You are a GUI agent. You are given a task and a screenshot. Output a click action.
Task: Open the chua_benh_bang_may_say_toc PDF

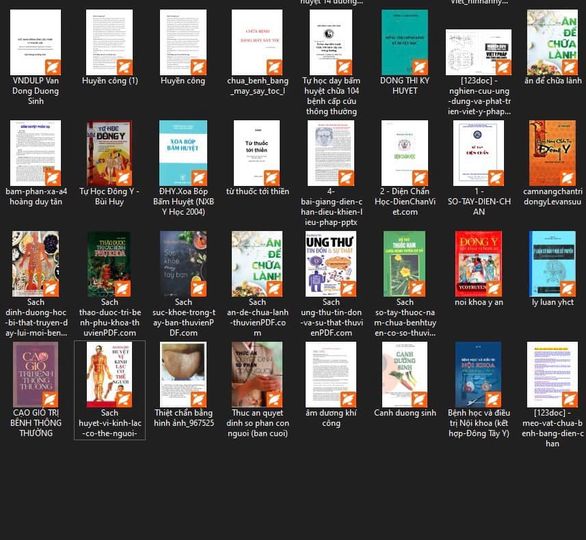click(257, 42)
